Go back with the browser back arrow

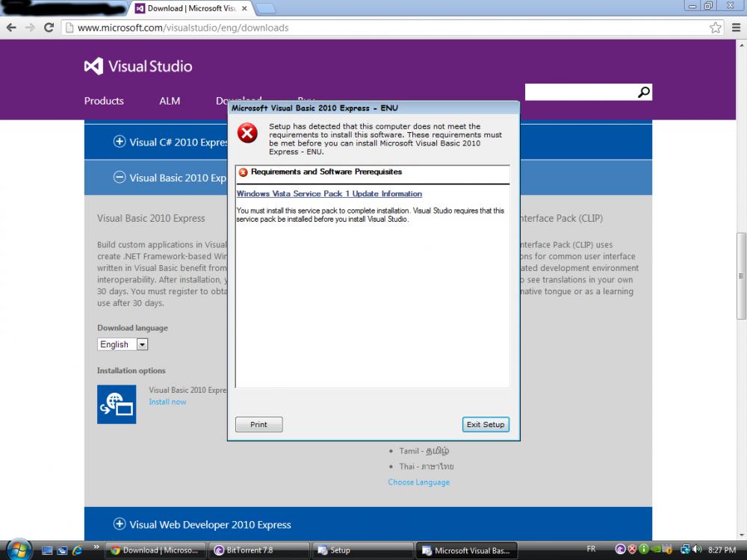[x=11, y=28]
